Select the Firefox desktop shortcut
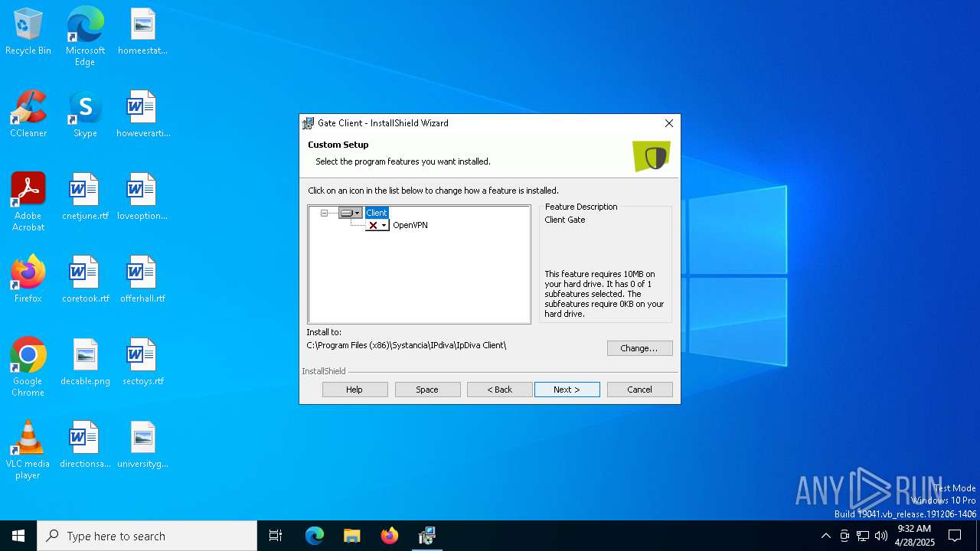The image size is (980, 551). coord(28,280)
